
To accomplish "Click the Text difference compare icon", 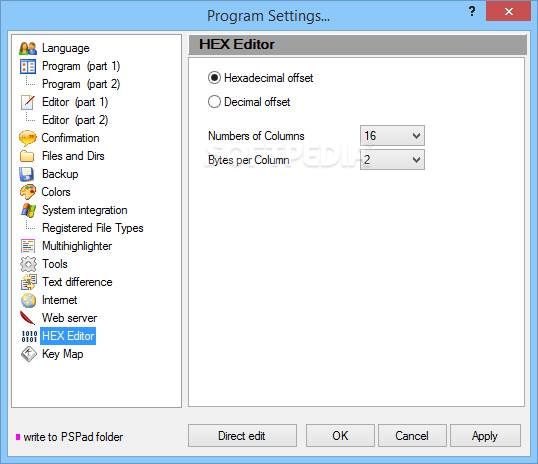I will (x=28, y=282).
